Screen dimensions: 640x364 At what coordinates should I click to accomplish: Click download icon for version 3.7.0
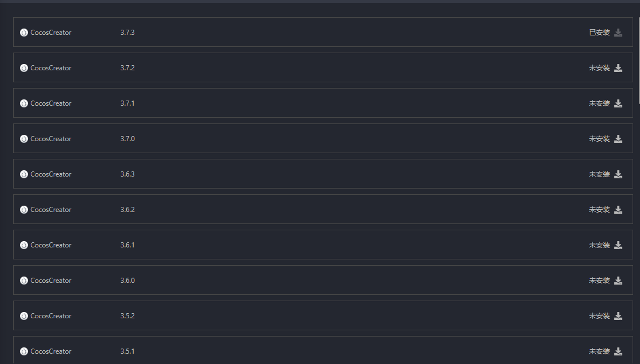click(618, 139)
